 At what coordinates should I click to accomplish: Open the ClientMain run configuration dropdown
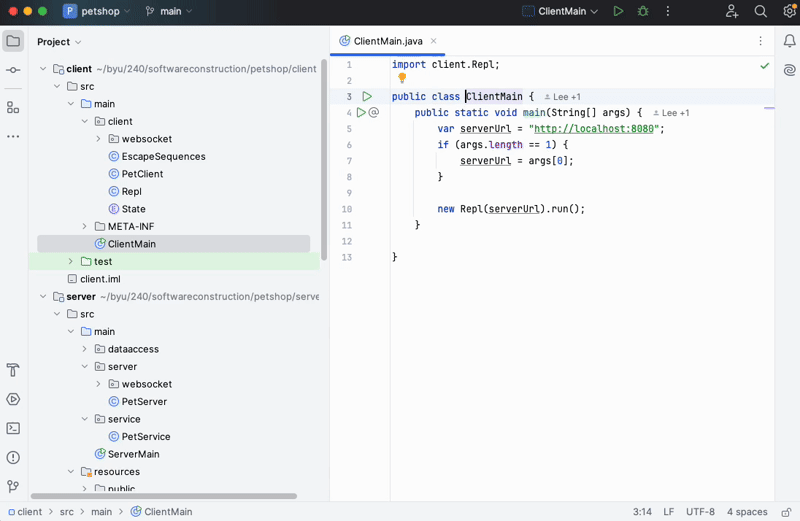tap(560, 11)
